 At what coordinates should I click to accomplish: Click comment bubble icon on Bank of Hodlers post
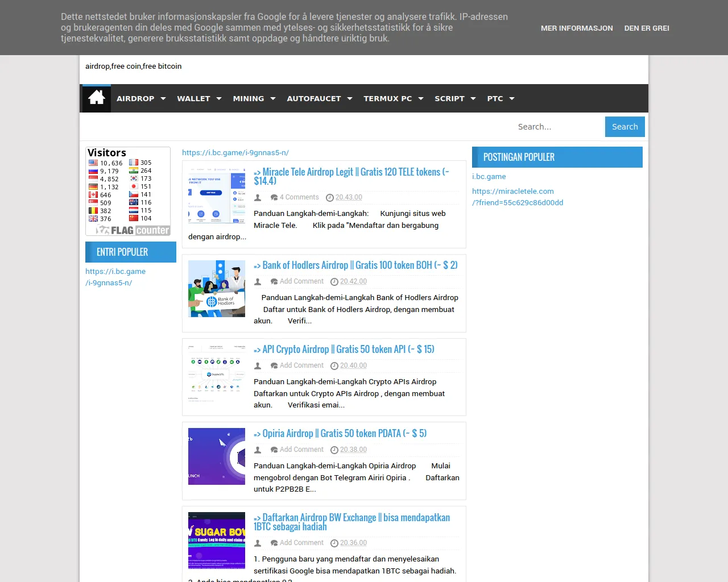(274, 282)
